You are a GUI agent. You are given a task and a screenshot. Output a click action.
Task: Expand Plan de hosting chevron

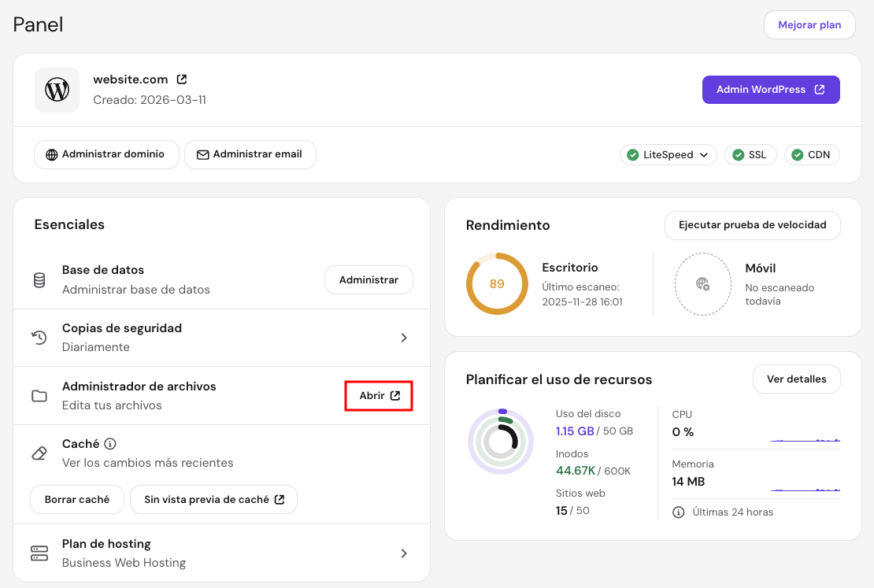[404, 553]
